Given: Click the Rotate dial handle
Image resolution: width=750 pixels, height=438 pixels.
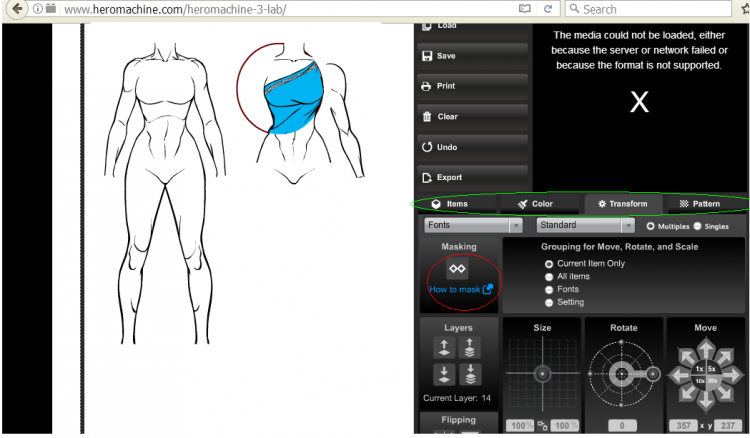Looking at the screenshot, I should pyautogui.click(x=654, y=373).
